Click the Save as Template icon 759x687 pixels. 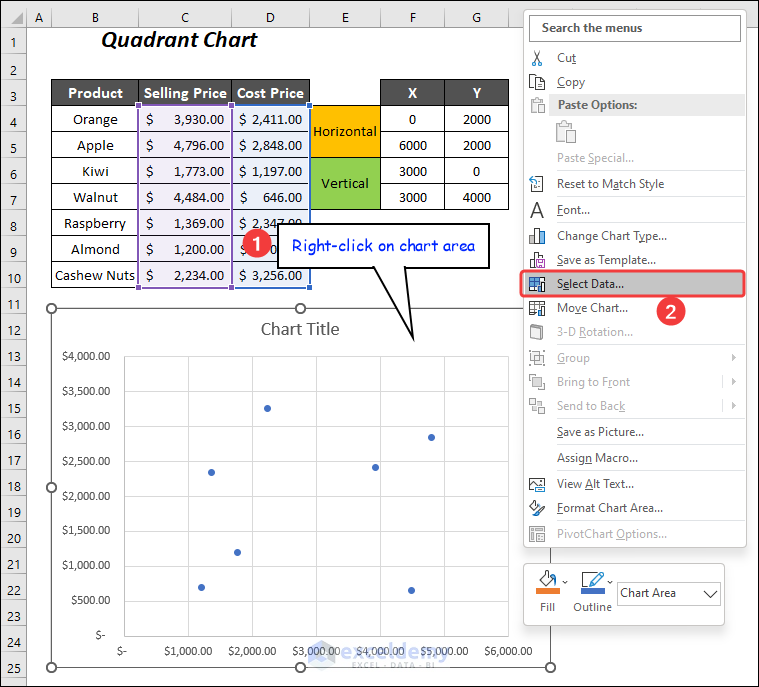pyautogui.click(x=537, y=260)
